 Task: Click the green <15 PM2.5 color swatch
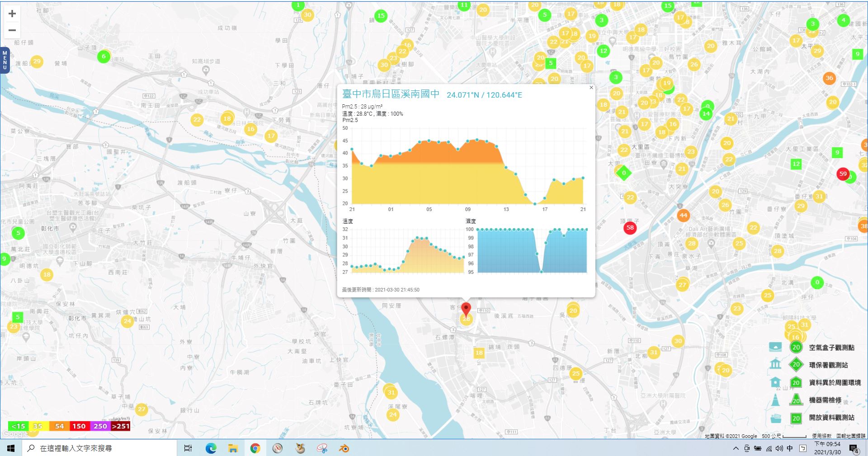(18, 426)
